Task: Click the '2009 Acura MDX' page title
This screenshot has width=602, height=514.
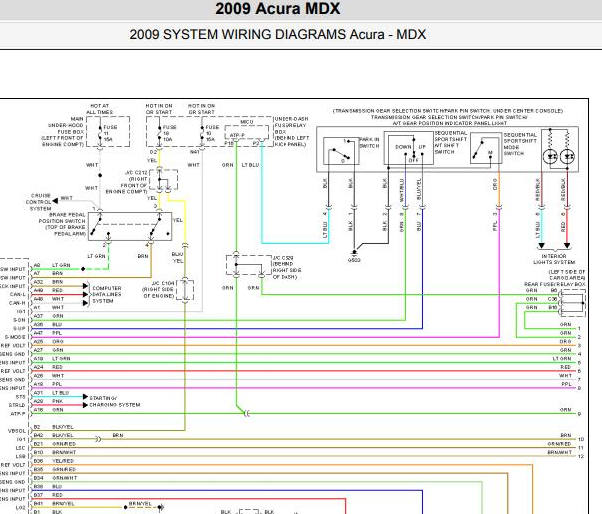Action: (x=278, y=8)
